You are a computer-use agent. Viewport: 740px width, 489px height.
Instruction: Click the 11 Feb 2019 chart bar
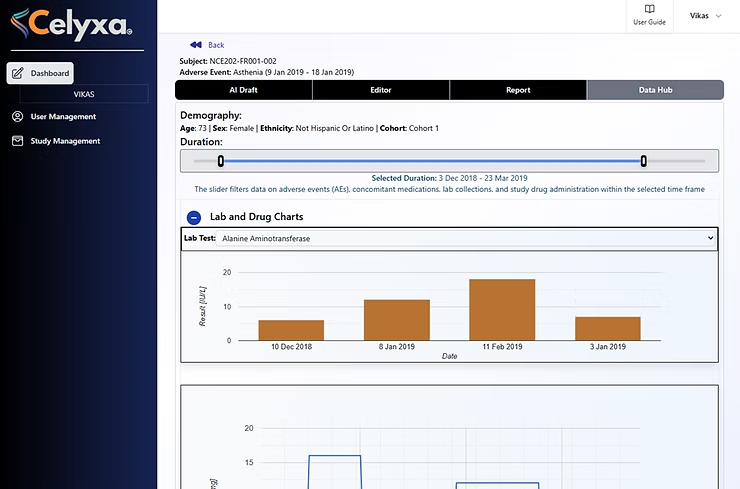tap(502, 309)
